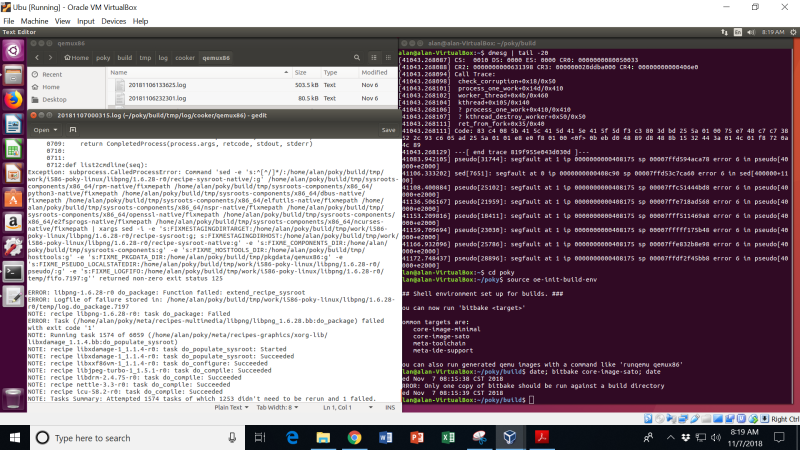Open the Trash in the launcher

[x=13, y=398]
